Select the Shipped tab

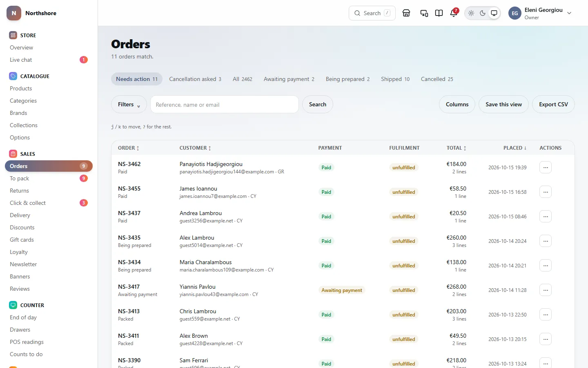pos(395,79)
